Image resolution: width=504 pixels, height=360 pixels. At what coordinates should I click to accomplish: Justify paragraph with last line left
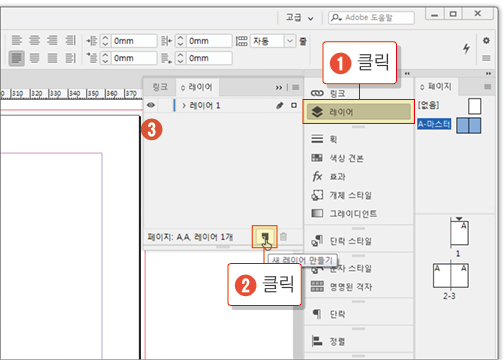(17, 58)
